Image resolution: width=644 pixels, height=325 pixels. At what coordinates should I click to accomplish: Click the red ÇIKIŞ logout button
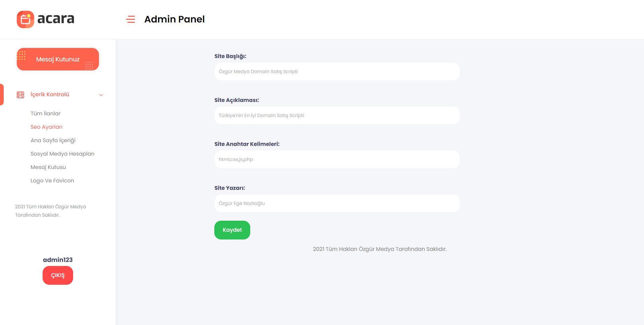point(58,275)
